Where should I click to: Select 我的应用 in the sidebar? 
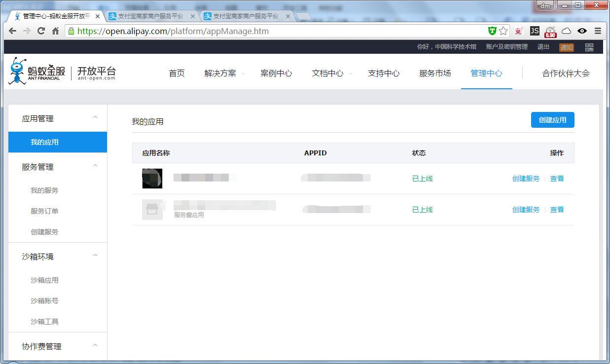(58, 142)
